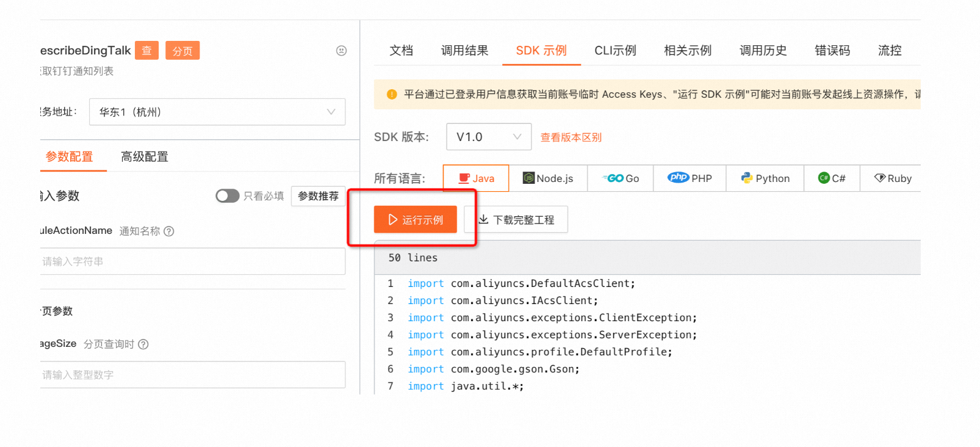Switch to the 高级配置 tab
This screenshot has height=447, width=980.
(145, 157)
